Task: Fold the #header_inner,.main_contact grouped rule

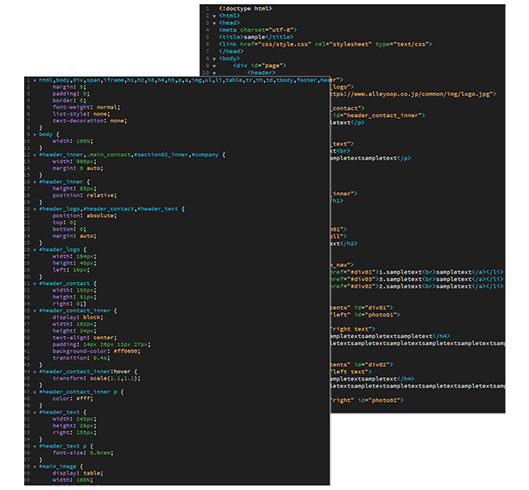Action: [x=35, y=155]
